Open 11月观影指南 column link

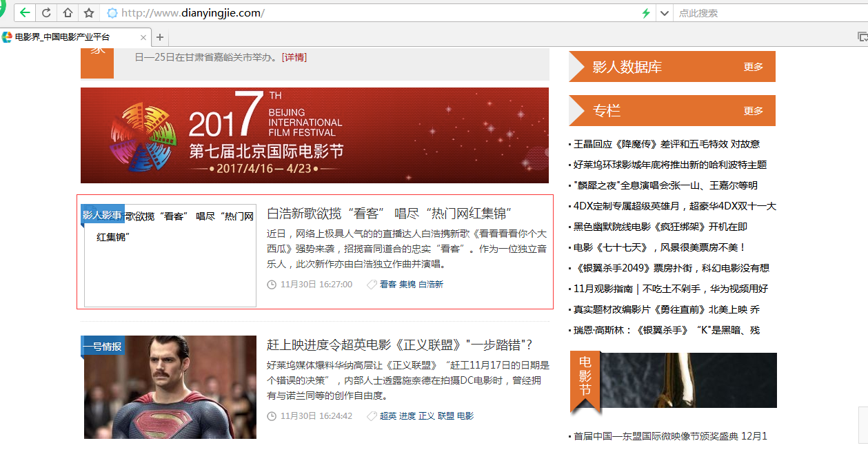pos(671,289)
